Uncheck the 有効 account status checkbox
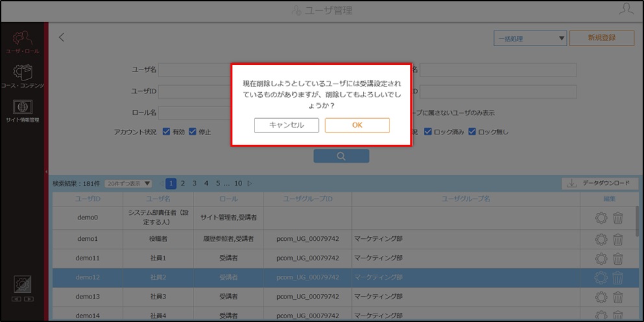The width and height of the screenshot is (644, 322). click(x=166, y=132)
